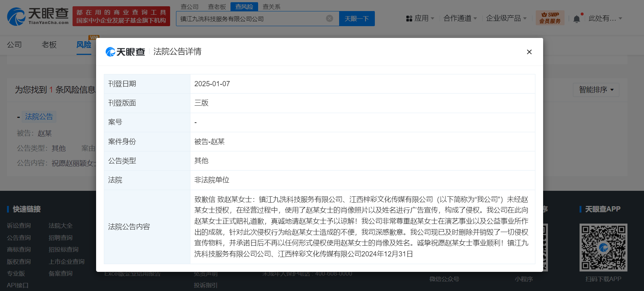Expand the 企业级产品 menu

pos(506,18)
